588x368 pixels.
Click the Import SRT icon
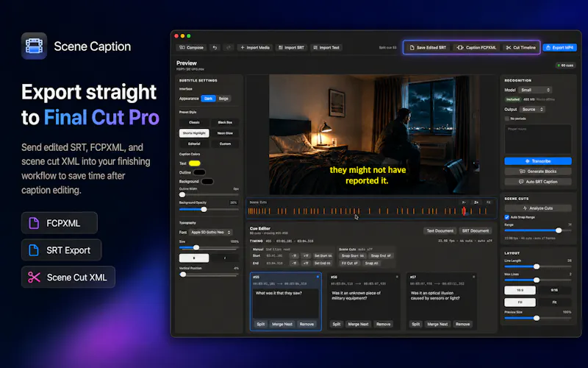click(x=281, y=48)
